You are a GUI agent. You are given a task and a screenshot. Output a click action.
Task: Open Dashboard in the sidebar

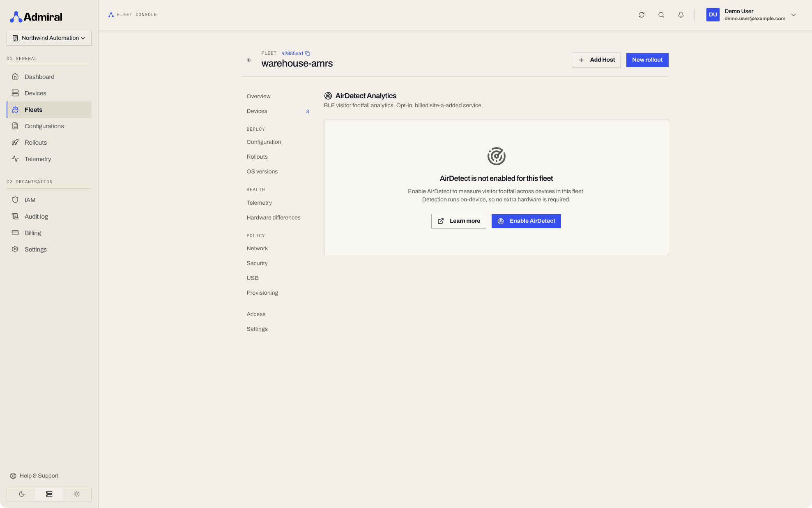tap(49, 77)
